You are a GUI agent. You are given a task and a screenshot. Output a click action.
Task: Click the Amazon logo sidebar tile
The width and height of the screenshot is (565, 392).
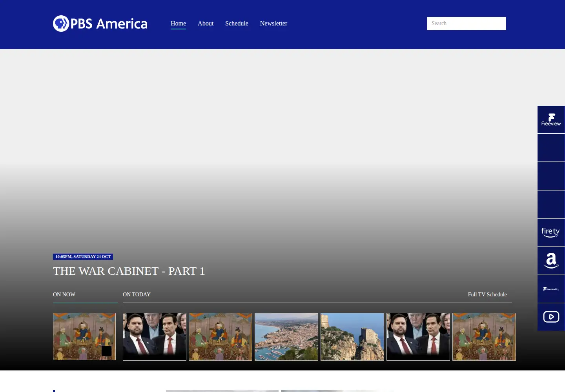tap(551, 261)
